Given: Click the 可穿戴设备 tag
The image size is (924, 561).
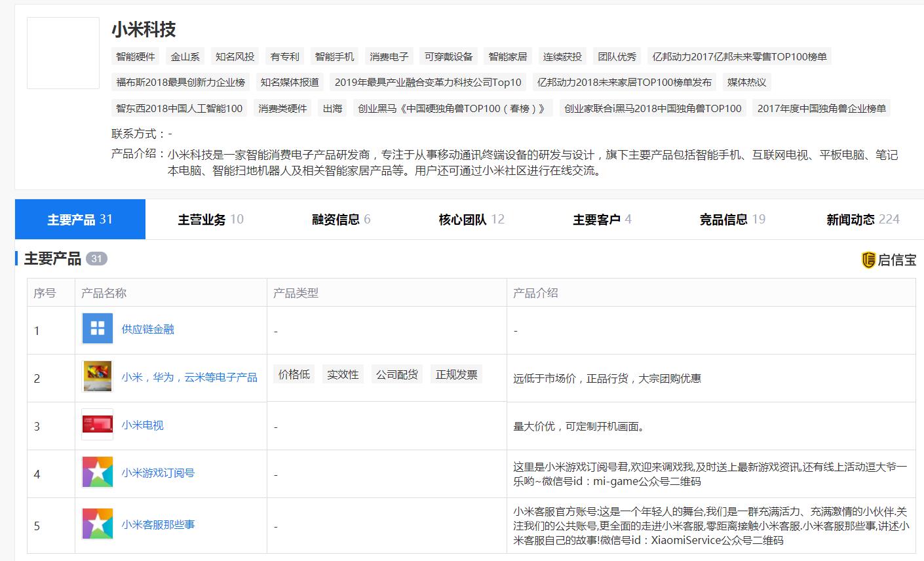Looking at the screenshot, I should pyautogui.click(x=449, y=56).
